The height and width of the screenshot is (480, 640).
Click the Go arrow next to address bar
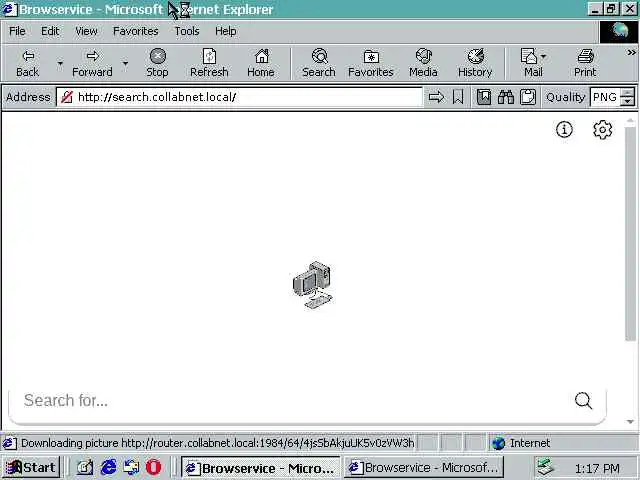(x=436, y=97)
